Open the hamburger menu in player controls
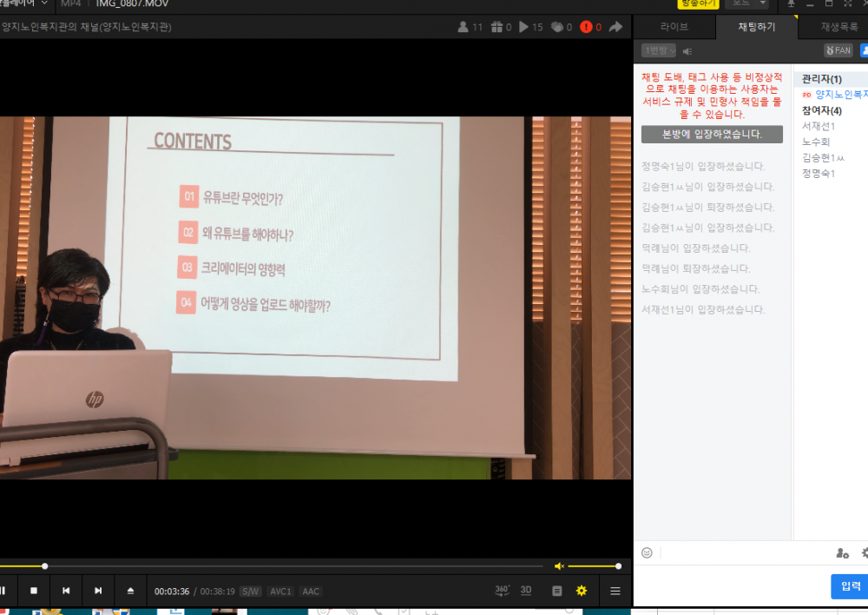The width and height of the screenshot is (868, 615). [615, 592]
